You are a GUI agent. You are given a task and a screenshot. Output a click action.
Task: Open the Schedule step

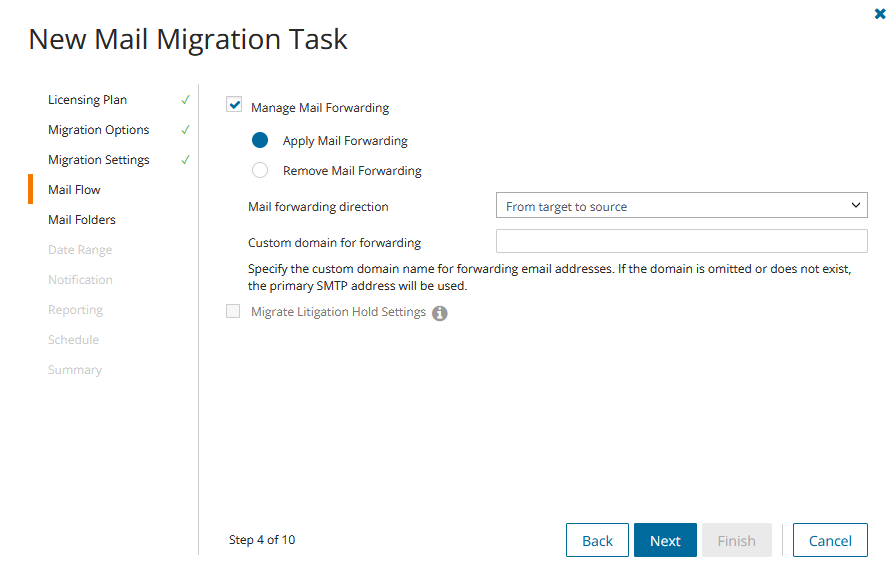(73, 340)
